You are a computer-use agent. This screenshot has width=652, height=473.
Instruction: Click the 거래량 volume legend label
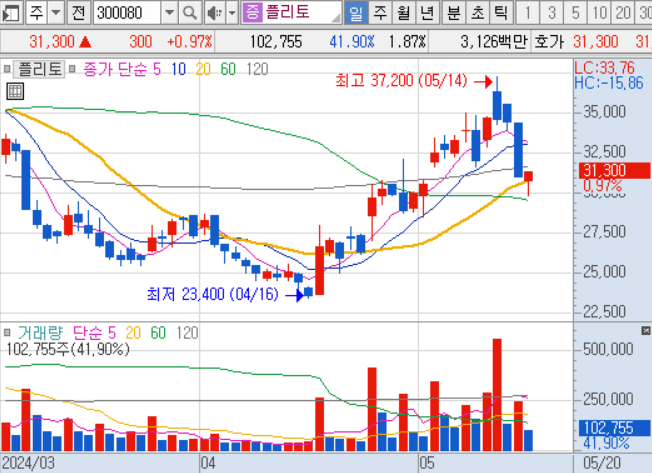pos(40,333)
